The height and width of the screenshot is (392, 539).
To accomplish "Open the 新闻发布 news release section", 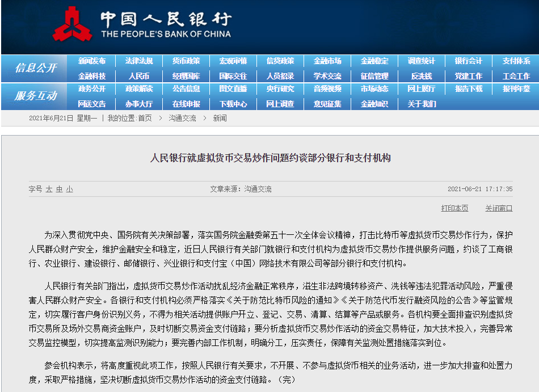I will (x=91, y=61).
